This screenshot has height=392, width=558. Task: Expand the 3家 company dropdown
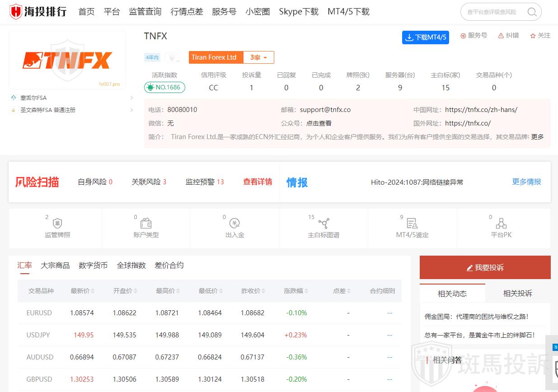coord(258,57)
